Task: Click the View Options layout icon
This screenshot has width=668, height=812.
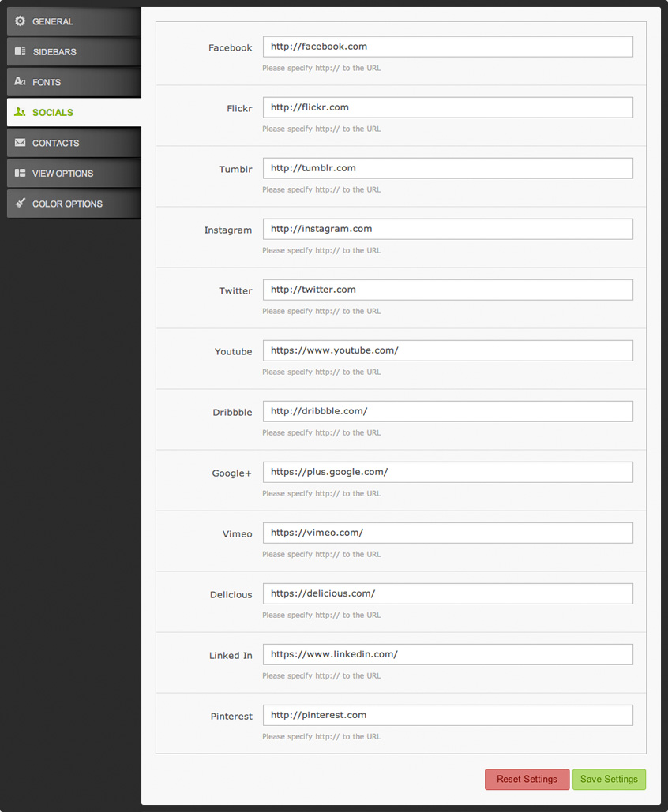Action: [x=21, y=173]
